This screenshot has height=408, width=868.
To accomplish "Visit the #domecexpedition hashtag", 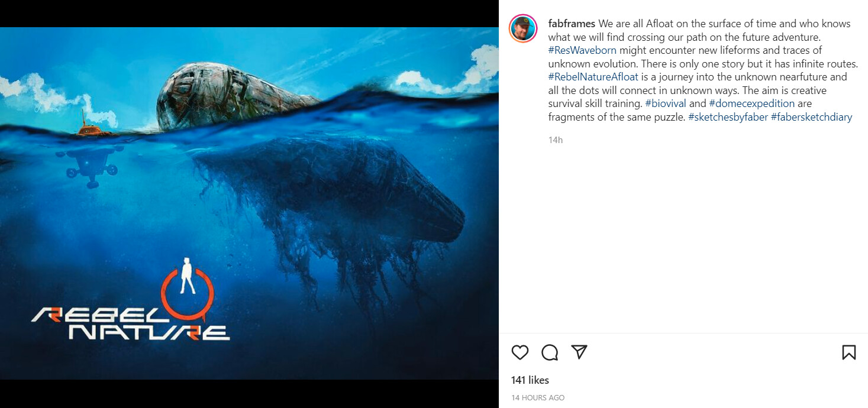I will pyautogui.click(x=751, y=103).
